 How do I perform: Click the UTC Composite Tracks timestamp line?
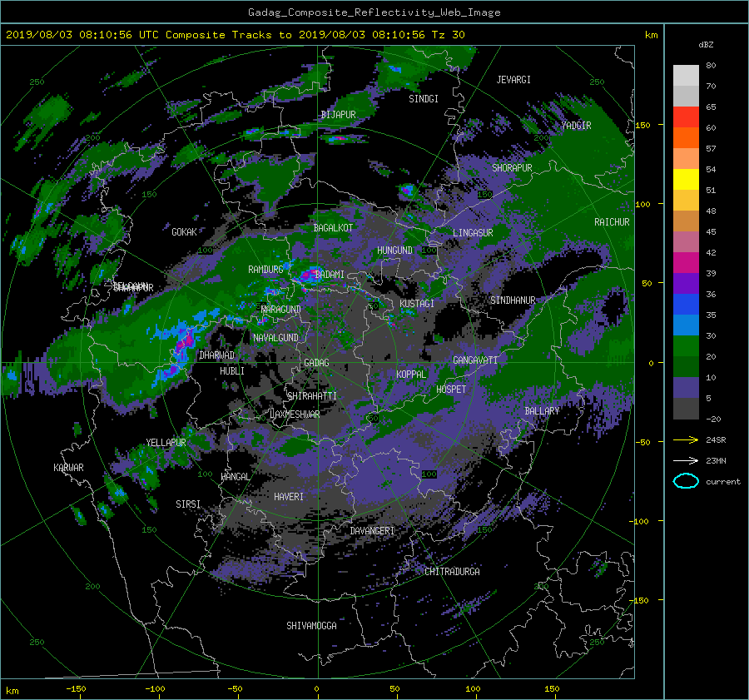[x=235, y=35]
